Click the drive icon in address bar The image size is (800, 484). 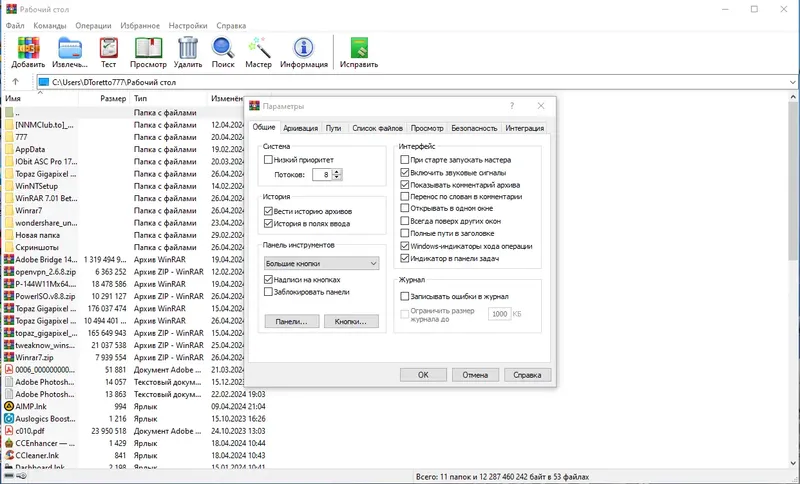coord(44,82)
